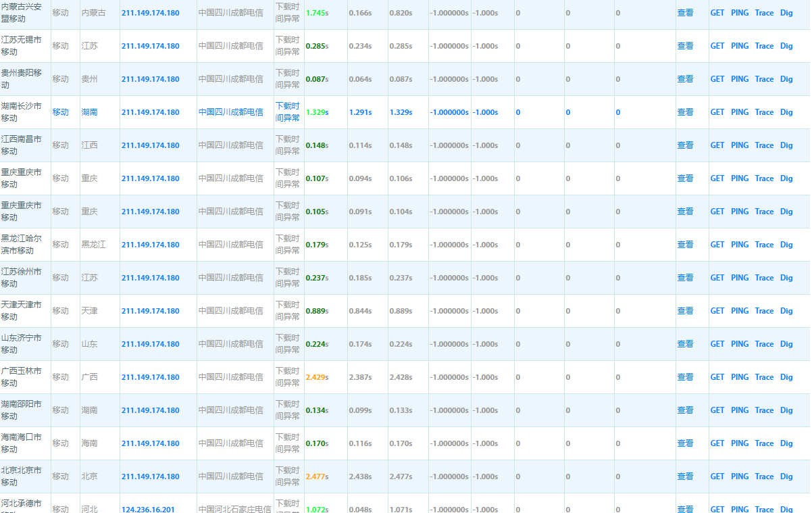The width and height of the screenshot is (812, 513).
Task: Click PING in the 天津天津市移动 row
Action: [x=740, y=311]
